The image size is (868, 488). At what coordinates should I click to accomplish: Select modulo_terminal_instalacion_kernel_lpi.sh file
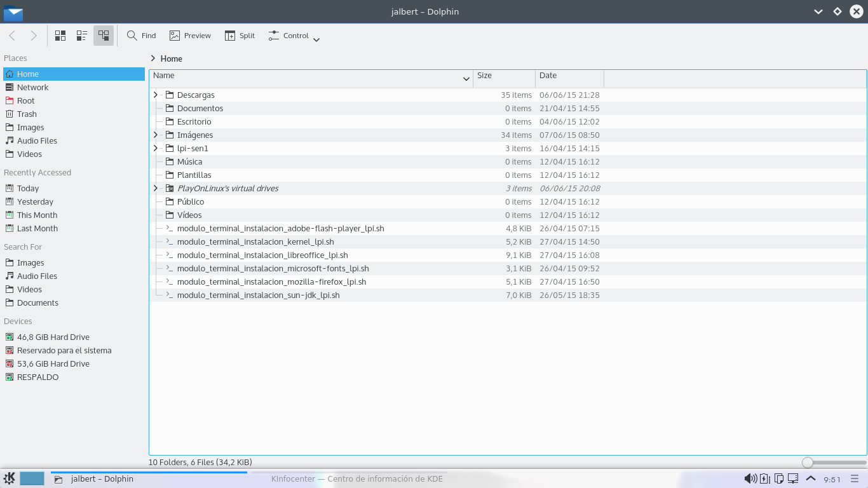pos(255,241)
